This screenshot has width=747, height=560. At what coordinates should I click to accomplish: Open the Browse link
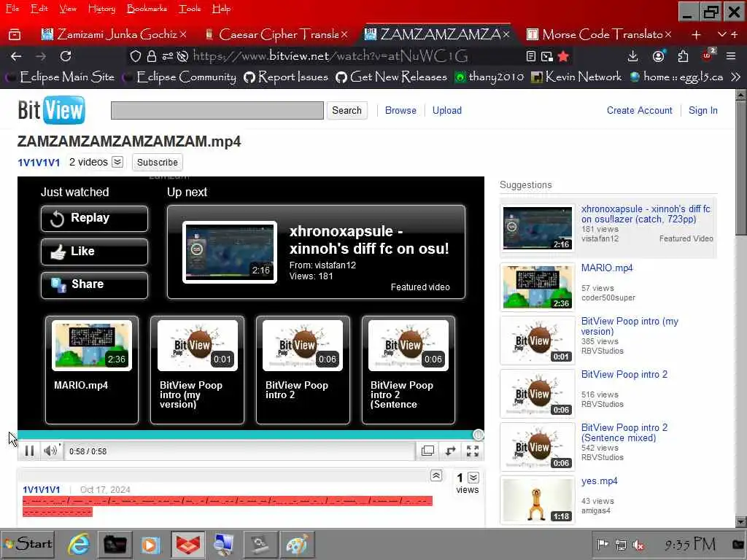[400, 111]
